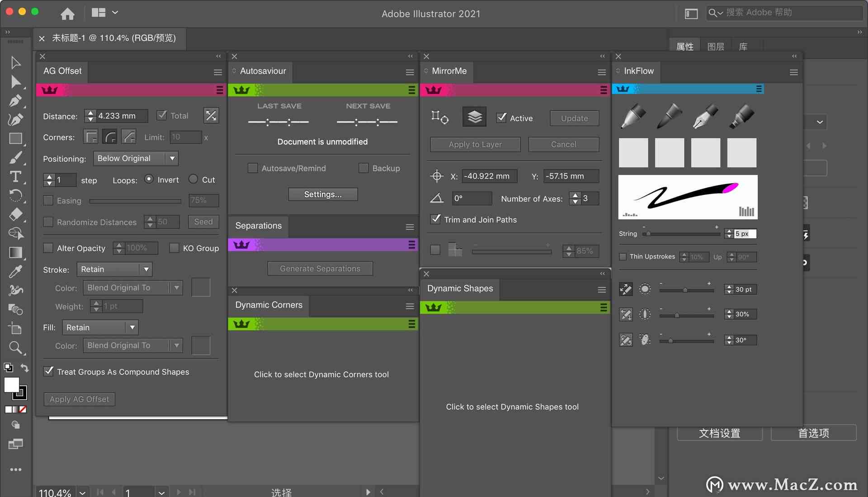Open the artboard number dropdown
This screenshot has width=868, height=497.
(x=161, y=492)
